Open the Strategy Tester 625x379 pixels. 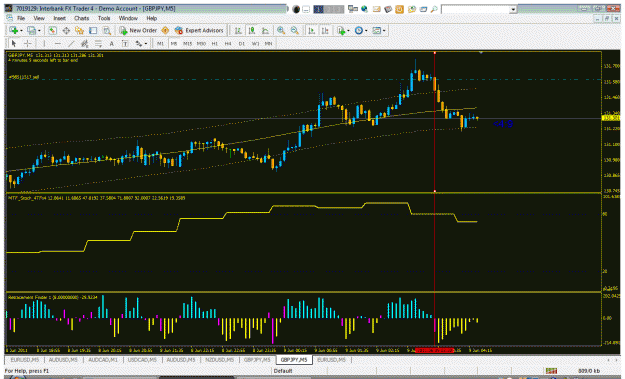tap(106, 30)
